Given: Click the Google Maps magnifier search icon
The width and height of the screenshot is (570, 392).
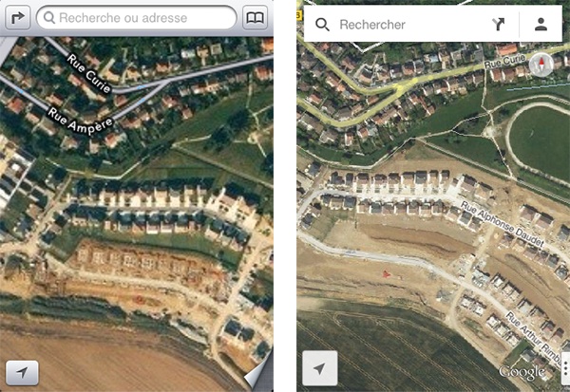Looking at the screenshot, I should [x=322, y=25].
